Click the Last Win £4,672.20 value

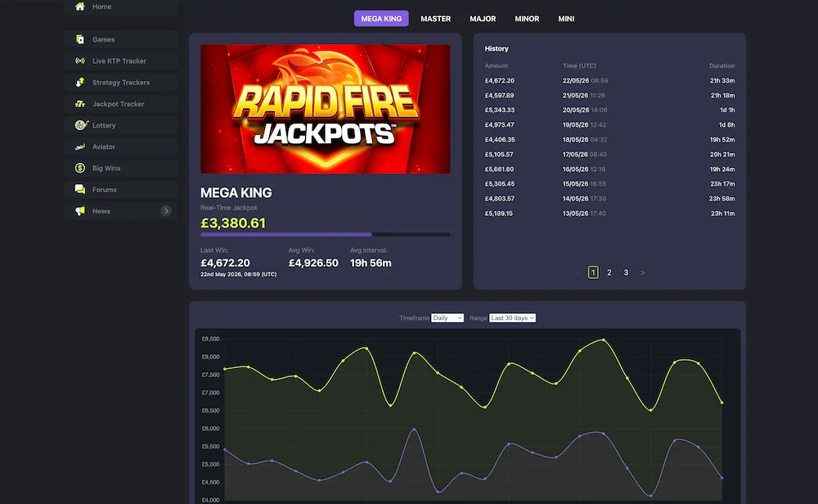point(225,263)
